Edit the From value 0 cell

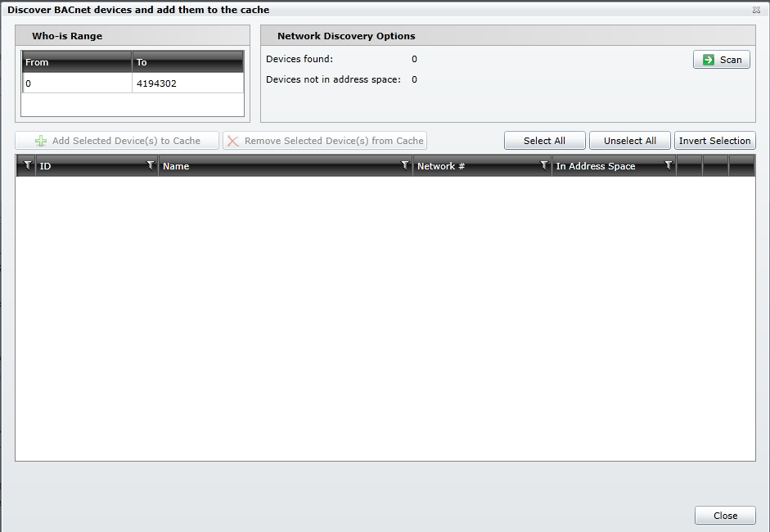coord(77,83)
